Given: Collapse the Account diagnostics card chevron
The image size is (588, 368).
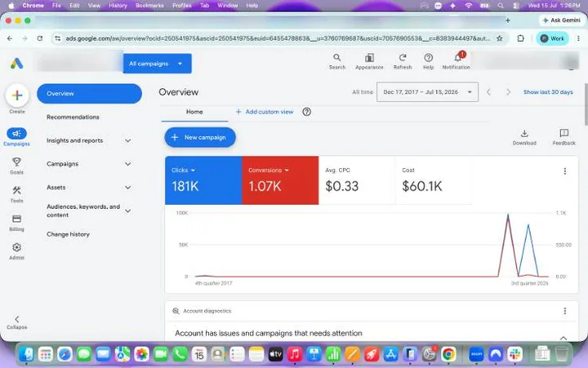Looking at the screenshot, I should [563, 338].
